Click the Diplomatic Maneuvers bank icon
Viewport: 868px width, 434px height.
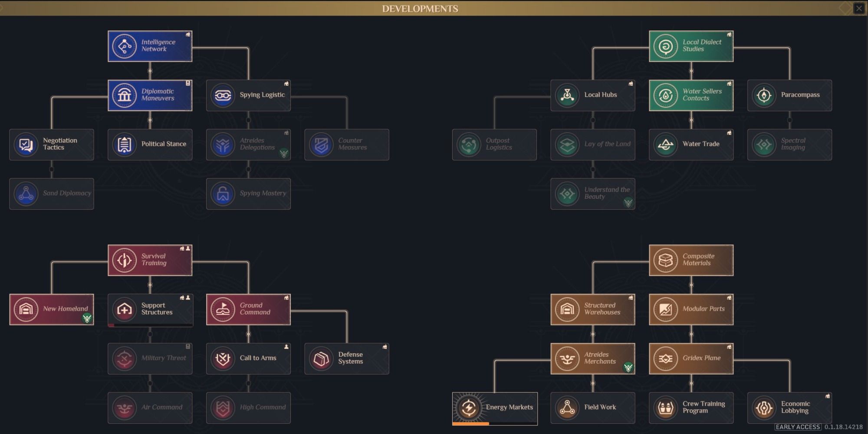click(125, 95)
